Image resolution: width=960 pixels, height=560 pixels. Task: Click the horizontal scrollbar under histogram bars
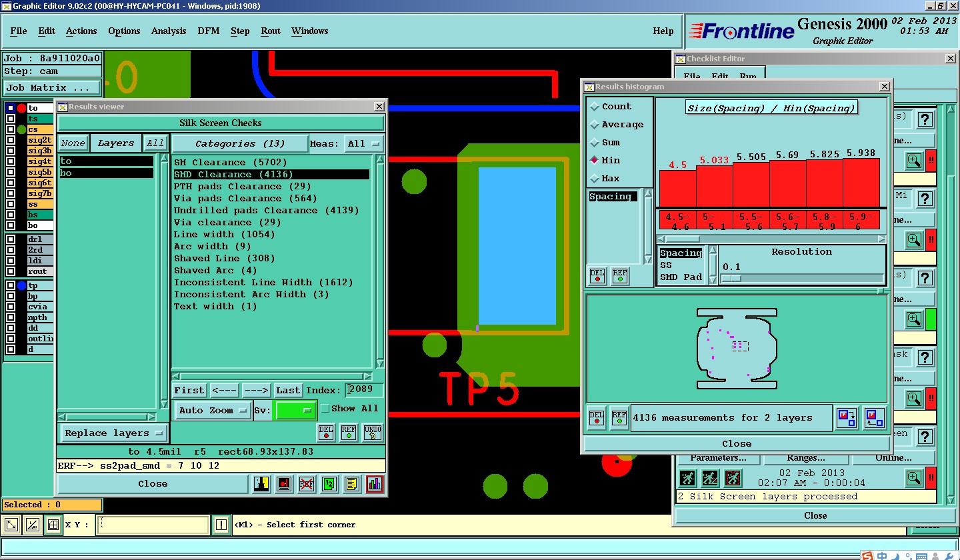[771, 239]
